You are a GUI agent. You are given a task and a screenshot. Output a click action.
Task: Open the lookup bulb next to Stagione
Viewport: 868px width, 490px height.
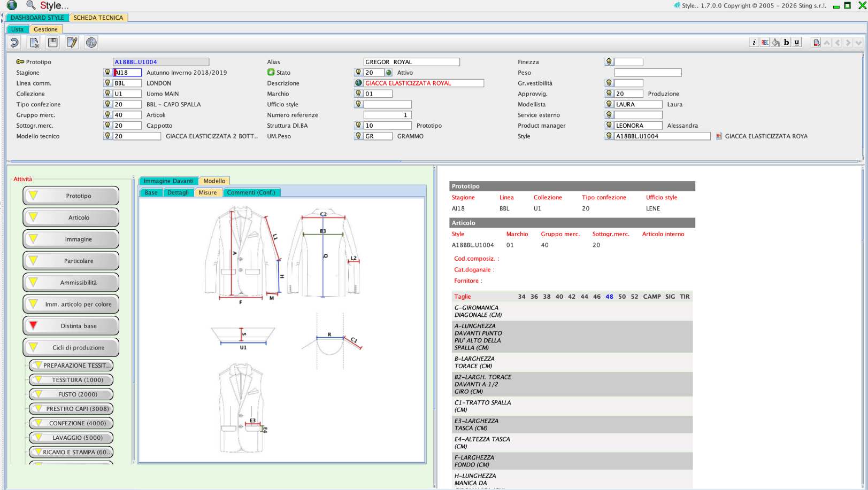click(x=107, y=72)
